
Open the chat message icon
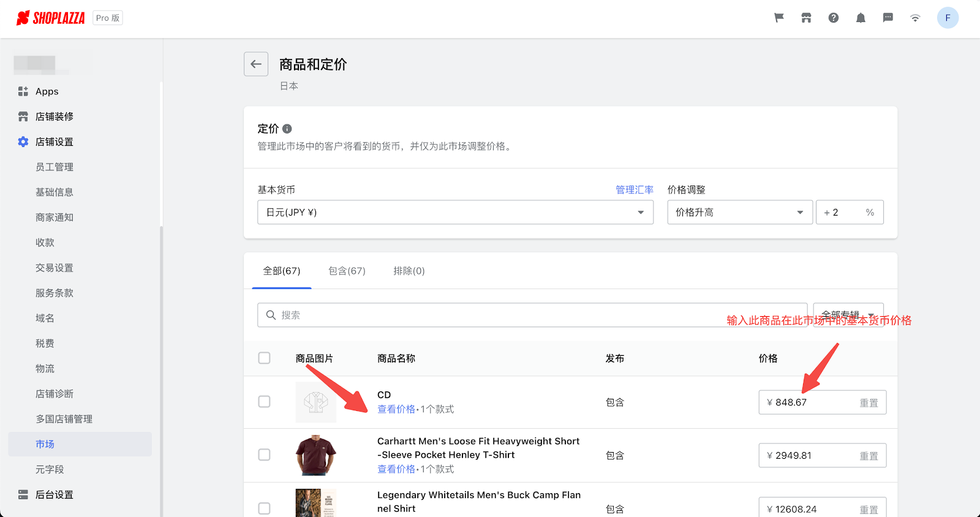888,18
